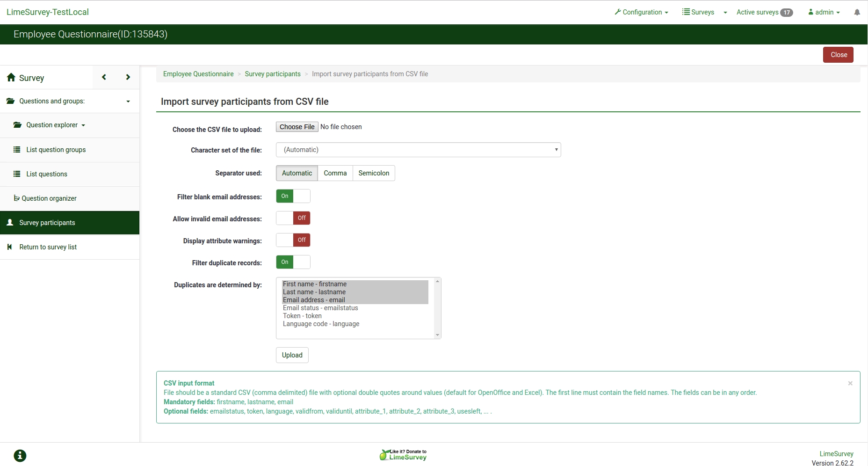Screen dimensions: 868x466
Task: Toggle Filter duplicate records switch
Action: point(293,262)
